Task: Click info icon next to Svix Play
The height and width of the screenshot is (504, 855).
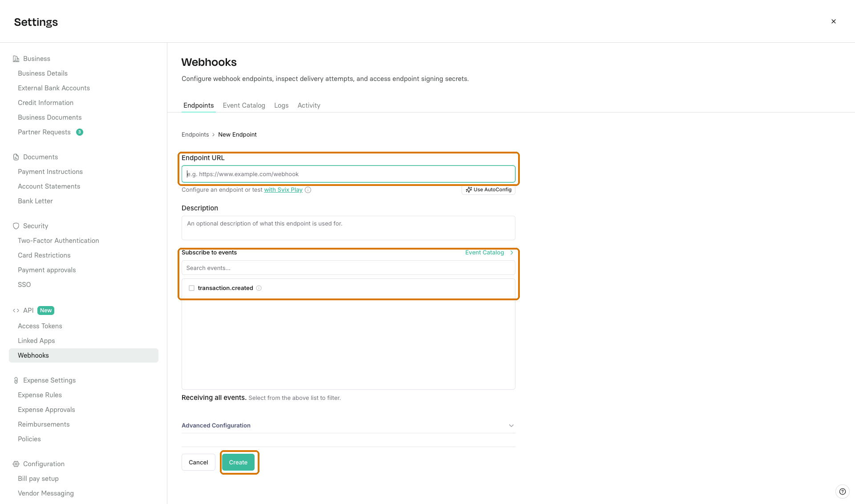Action: pyautogui.click(x=308, y=190)
